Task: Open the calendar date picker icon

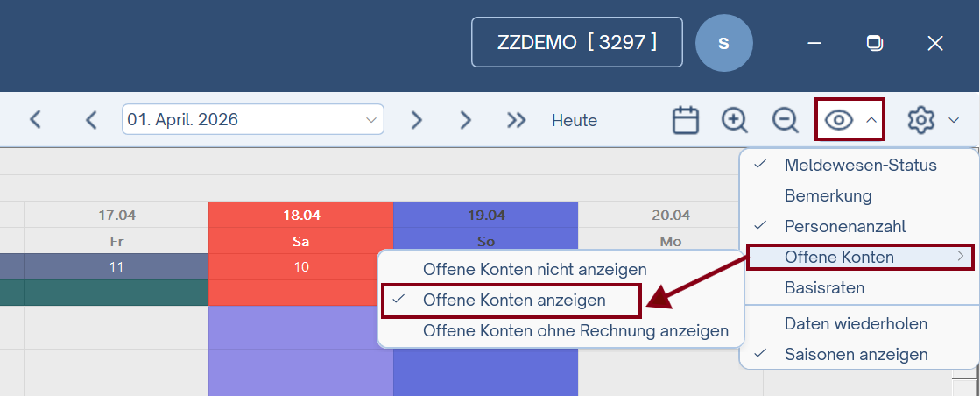Action: (686, 120)
